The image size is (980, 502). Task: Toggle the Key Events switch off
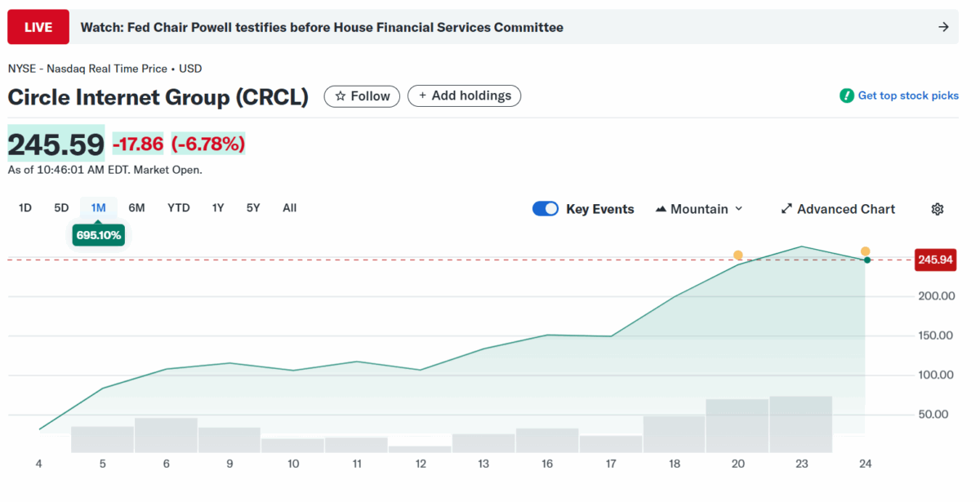pos(545,209)
